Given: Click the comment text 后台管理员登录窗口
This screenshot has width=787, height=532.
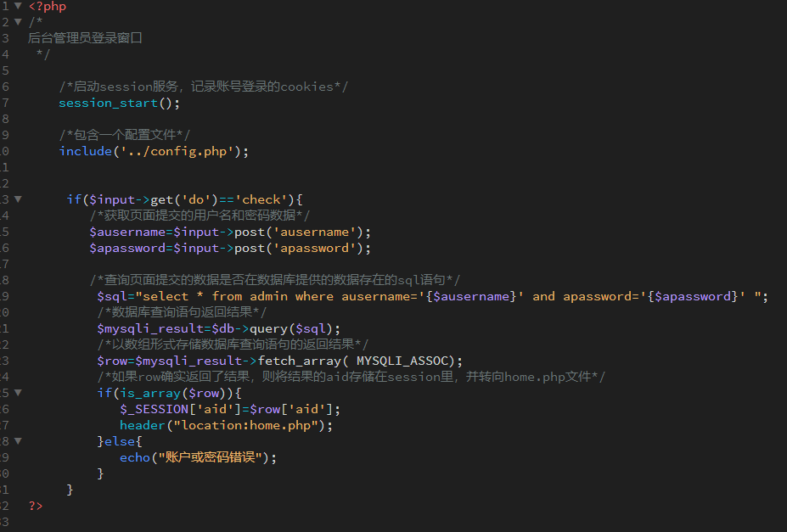Looking at the screenshot, I should pyautogui.click(x=86, y=38).
